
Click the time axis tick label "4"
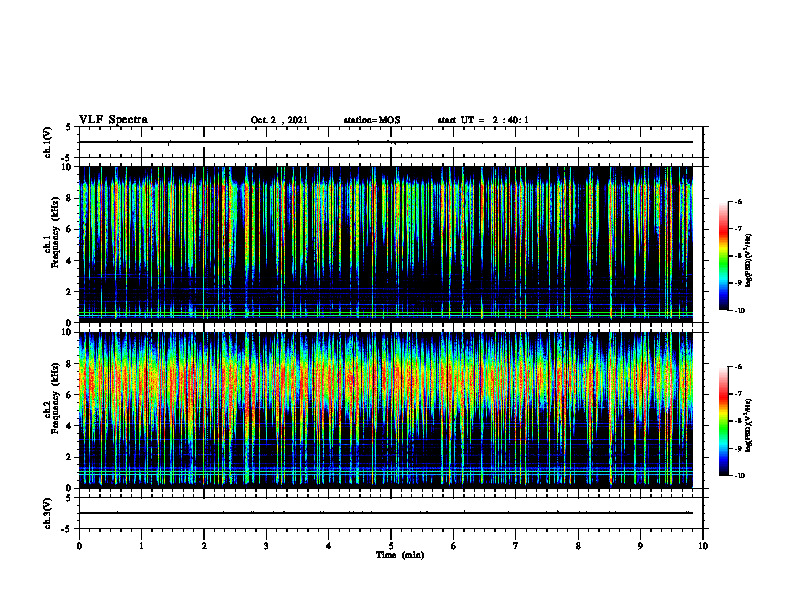(x=329, y=546)
